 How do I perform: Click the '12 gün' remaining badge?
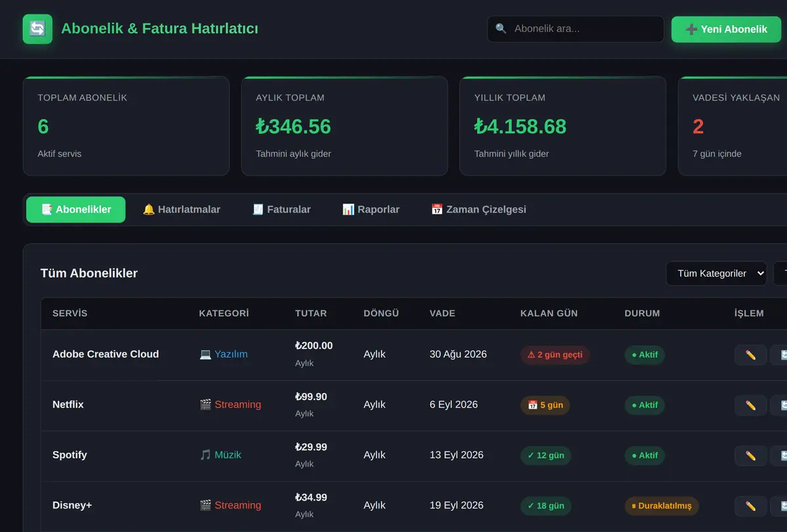[x=546, y=456]
